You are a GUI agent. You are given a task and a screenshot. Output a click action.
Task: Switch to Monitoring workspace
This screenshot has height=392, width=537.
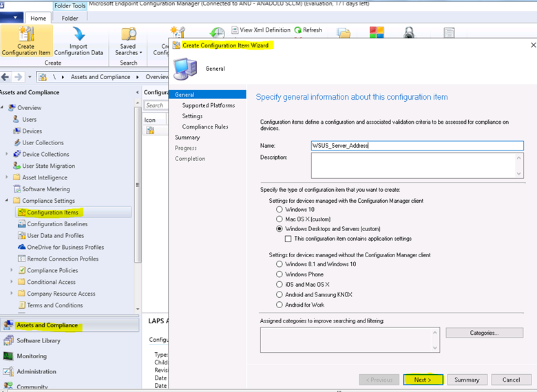click(x=32, y=356)
